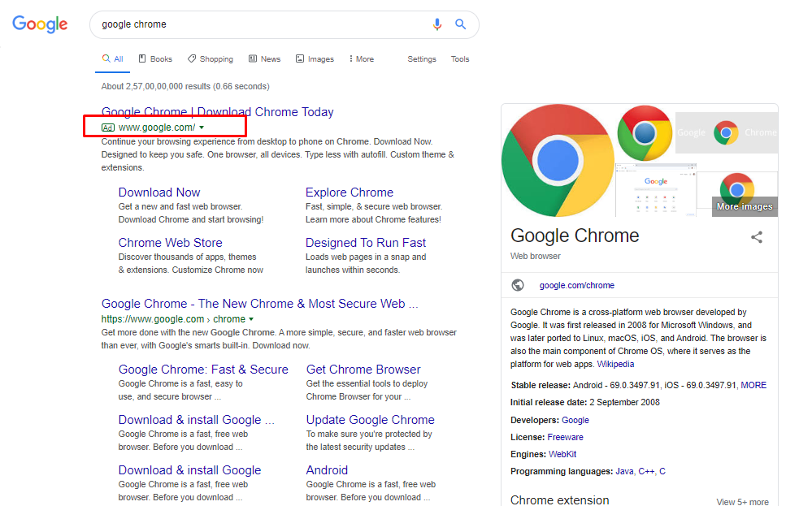This screenshot has width=812, height=506.
Task: Click Get Chrome Browser link
Action: coord(363,370)
